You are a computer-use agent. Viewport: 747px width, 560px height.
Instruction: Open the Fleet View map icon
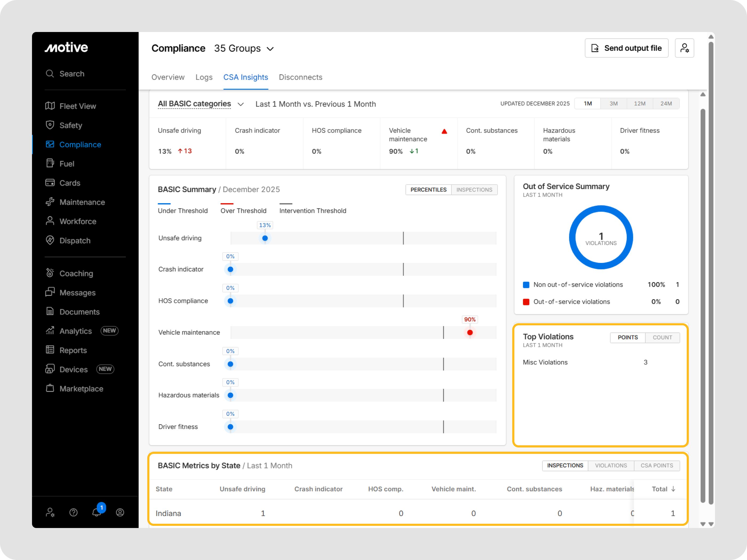pos(50,106)
